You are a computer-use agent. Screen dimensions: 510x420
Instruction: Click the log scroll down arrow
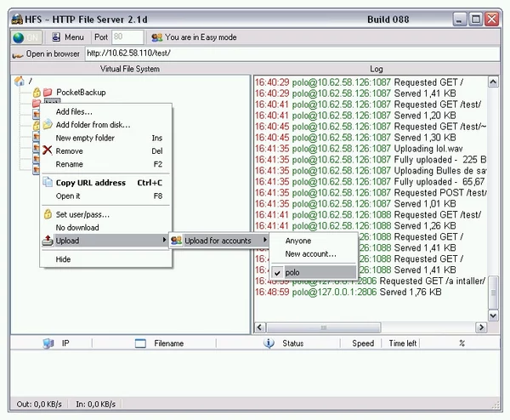(493, 315)
